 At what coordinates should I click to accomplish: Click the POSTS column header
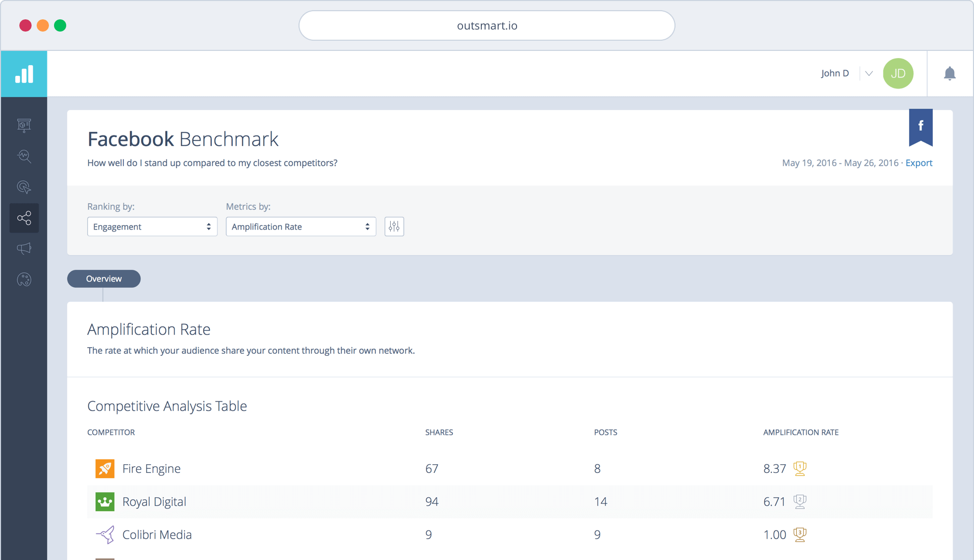pos(606,432)
